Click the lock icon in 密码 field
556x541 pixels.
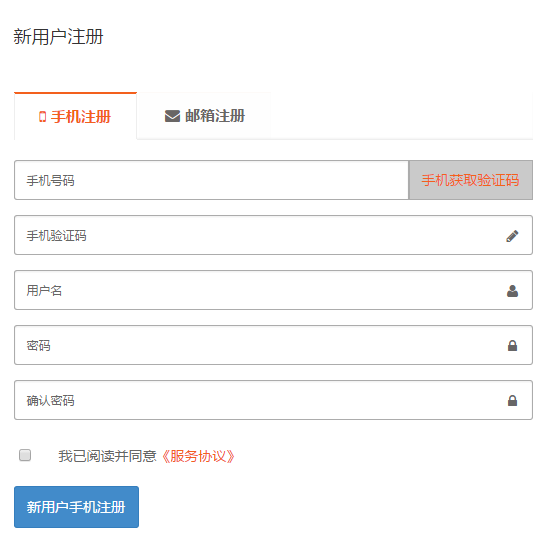[512, 346]
